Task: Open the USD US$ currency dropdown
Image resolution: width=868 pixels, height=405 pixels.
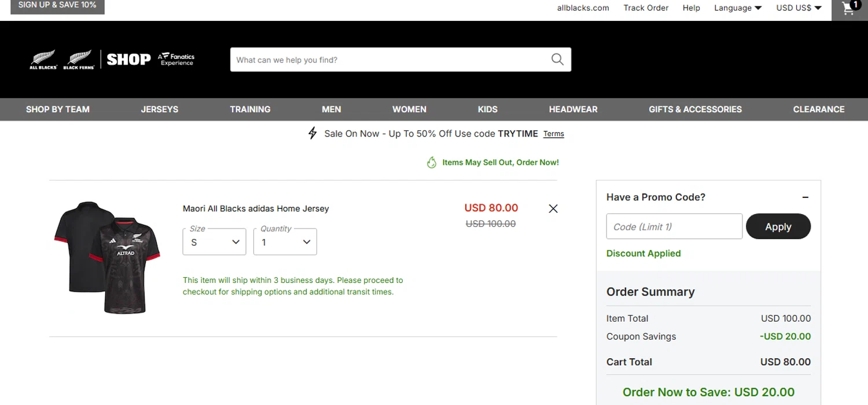Action: click(x=799, y=8)
